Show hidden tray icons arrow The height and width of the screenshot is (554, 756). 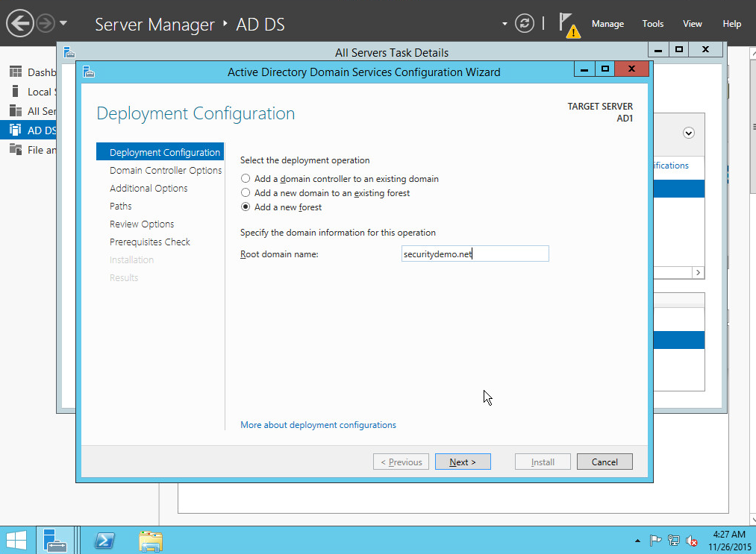pos(637,541)
